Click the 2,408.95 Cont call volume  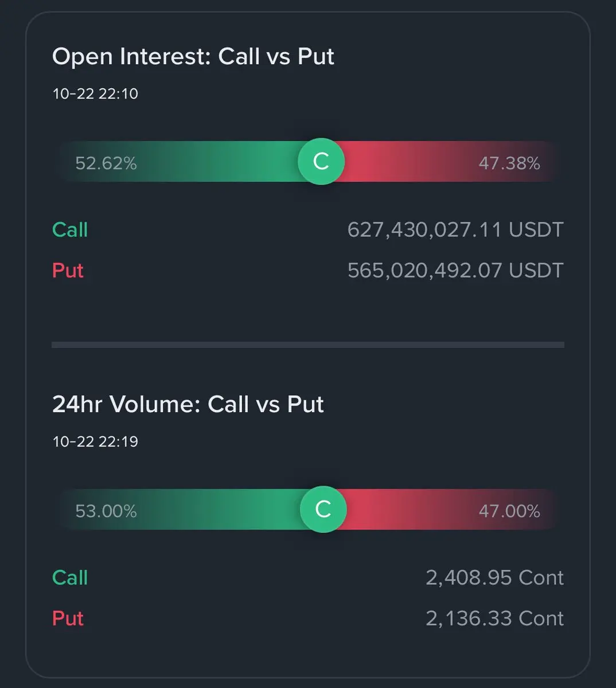[494, 577]
